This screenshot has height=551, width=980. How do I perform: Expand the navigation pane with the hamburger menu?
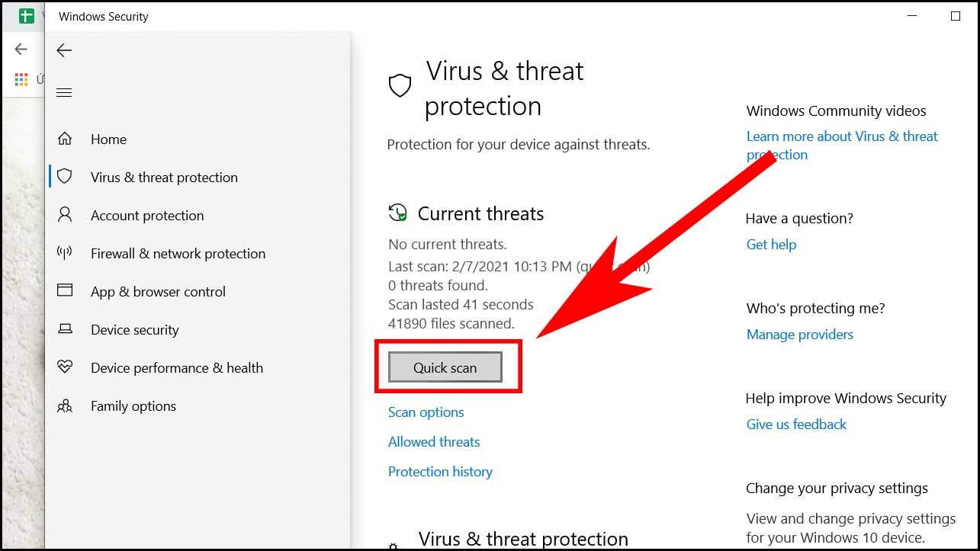(64, 92)
